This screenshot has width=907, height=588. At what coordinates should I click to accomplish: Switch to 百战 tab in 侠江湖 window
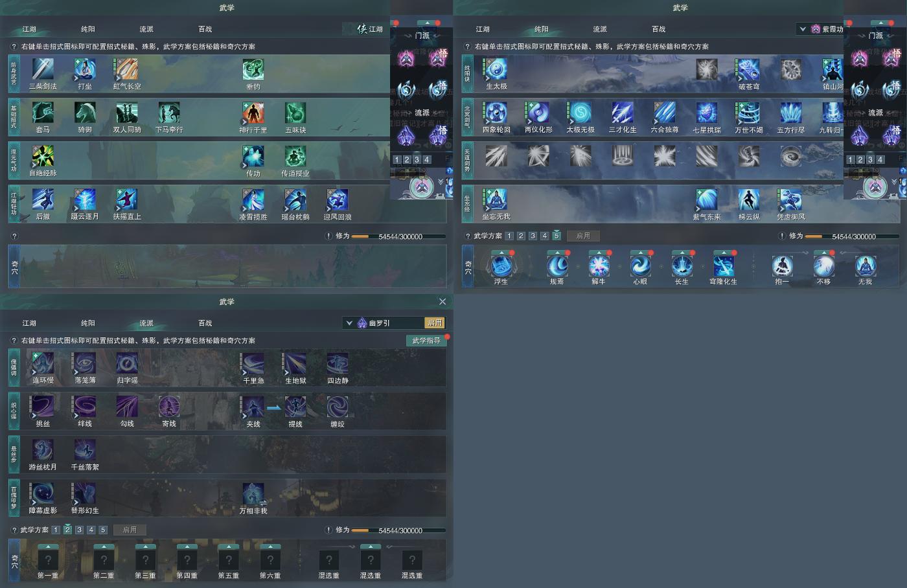pyautogui.click(x=205, y=29)
